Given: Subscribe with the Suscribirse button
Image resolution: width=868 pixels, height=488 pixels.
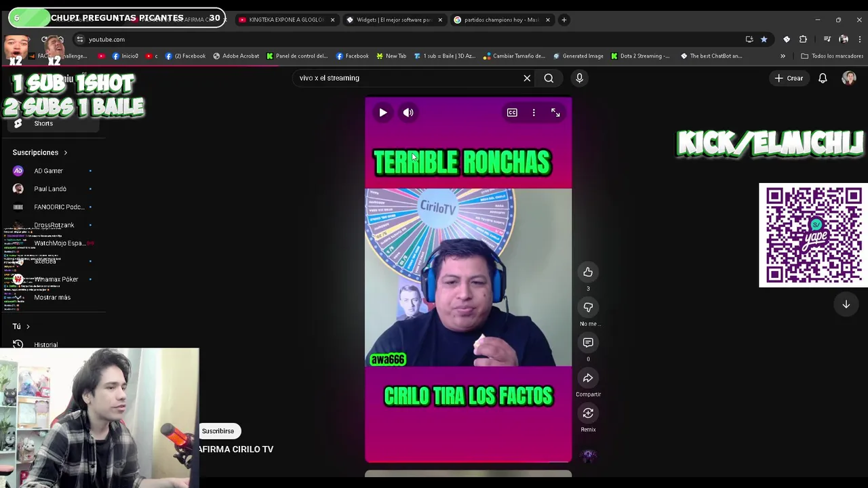Looking at the screenshot, I should click(218, 431).
